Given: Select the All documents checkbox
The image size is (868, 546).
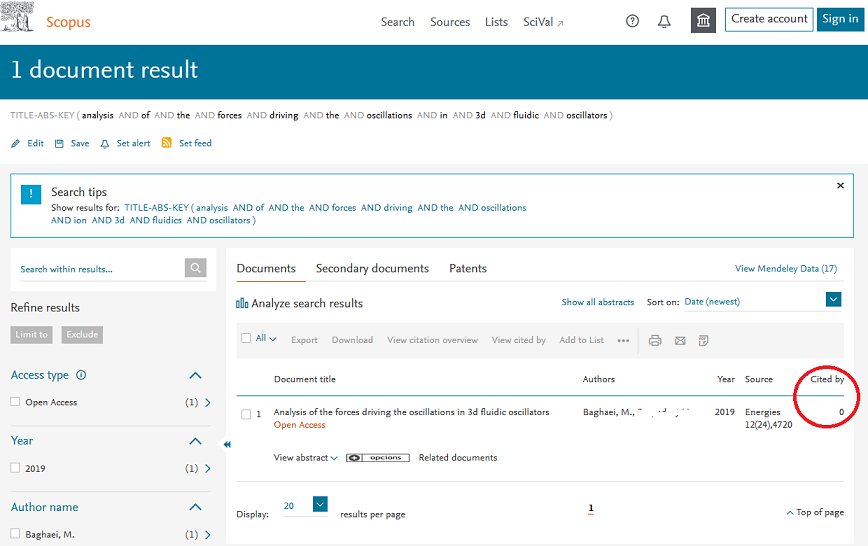Looking at the screenshot, I should coord(246,339).
